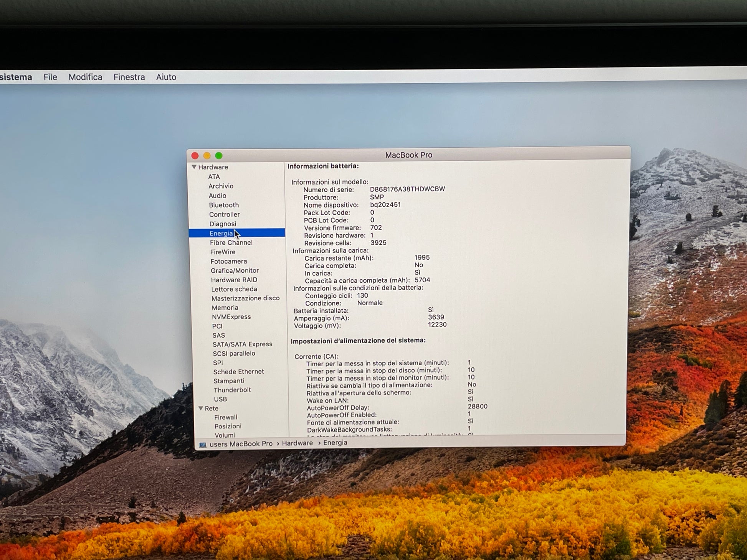Screen dimensions: 747x560
Task: Select Masterizzazione disco in the sidebar
Action: (245, 298)
